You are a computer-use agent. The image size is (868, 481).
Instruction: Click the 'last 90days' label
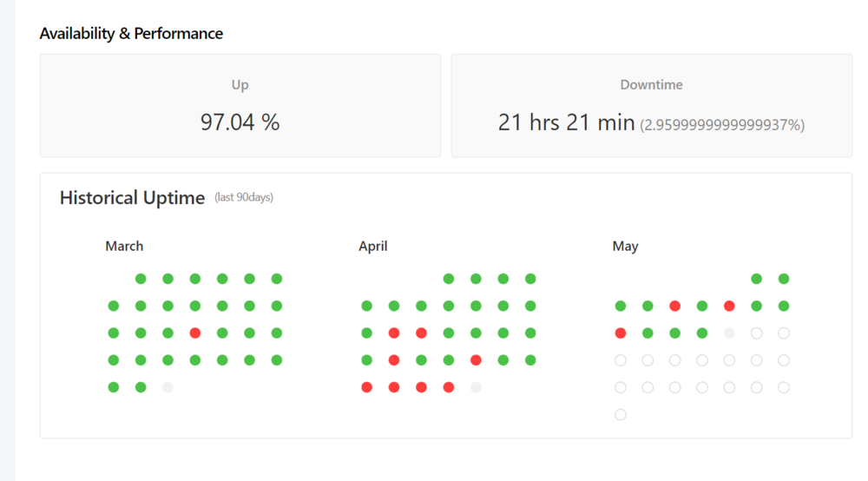(244, 198)
